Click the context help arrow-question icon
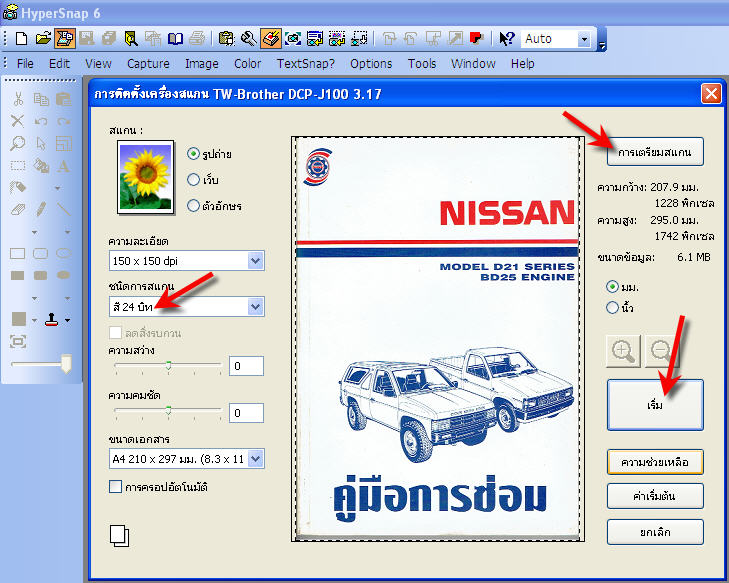Screen dimensions: 729x583 [507, 39]
